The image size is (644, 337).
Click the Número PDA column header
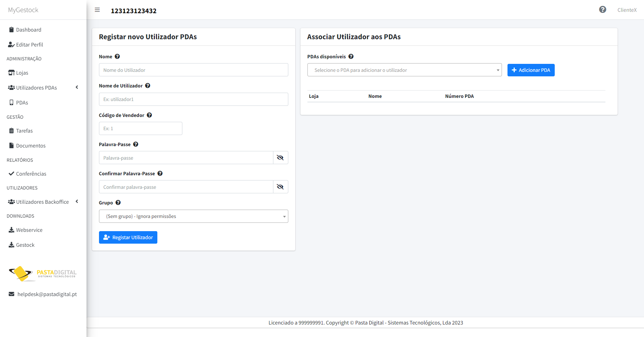coord(460,96)
